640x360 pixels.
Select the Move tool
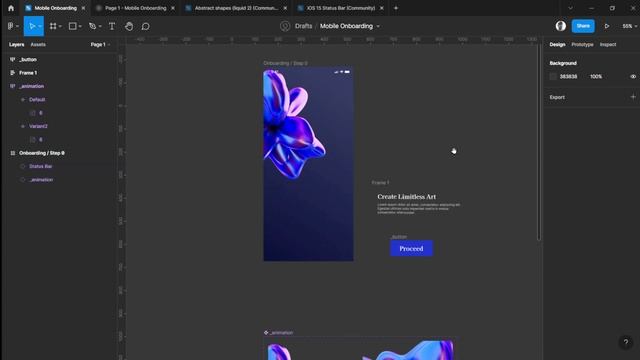click(31, 26)
